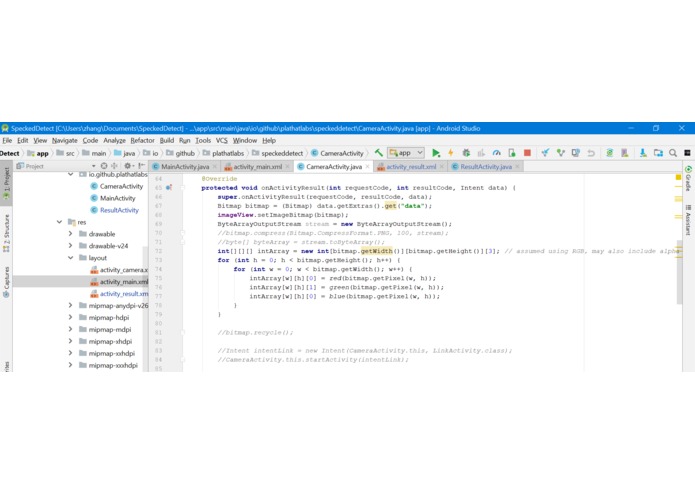Click Collapse All icon in Project panel
Viewport: 695px width, 494px height.
pyautogui.click(x=114, y=166)
